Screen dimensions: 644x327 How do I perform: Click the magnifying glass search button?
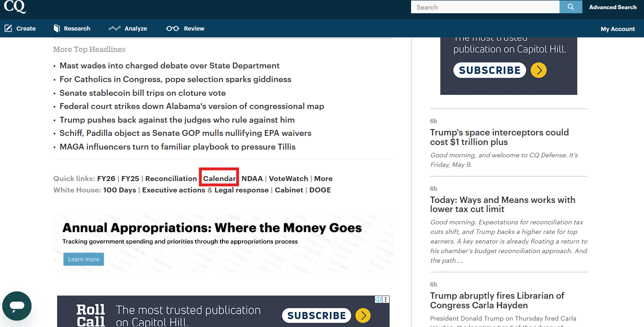pos(570,7)
